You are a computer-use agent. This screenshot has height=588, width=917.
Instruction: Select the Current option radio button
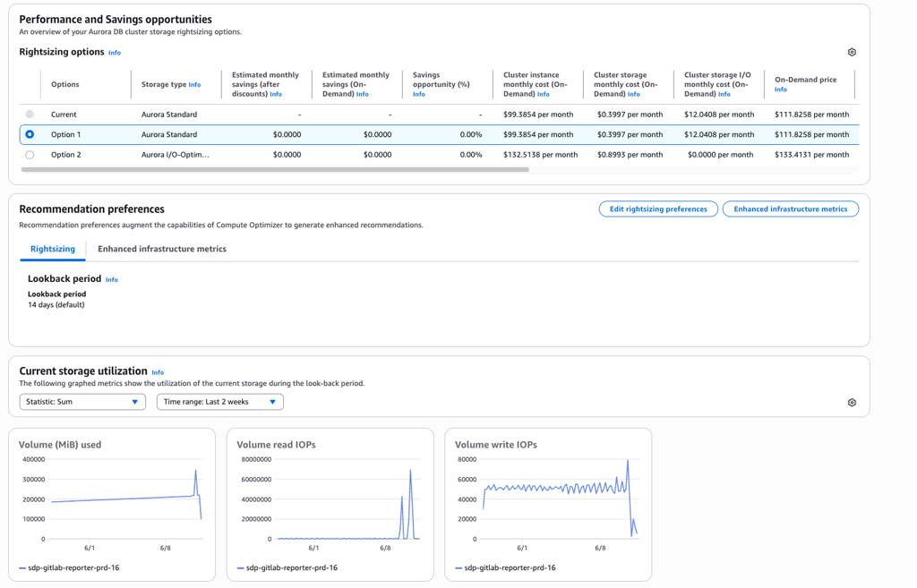point(30,114)
